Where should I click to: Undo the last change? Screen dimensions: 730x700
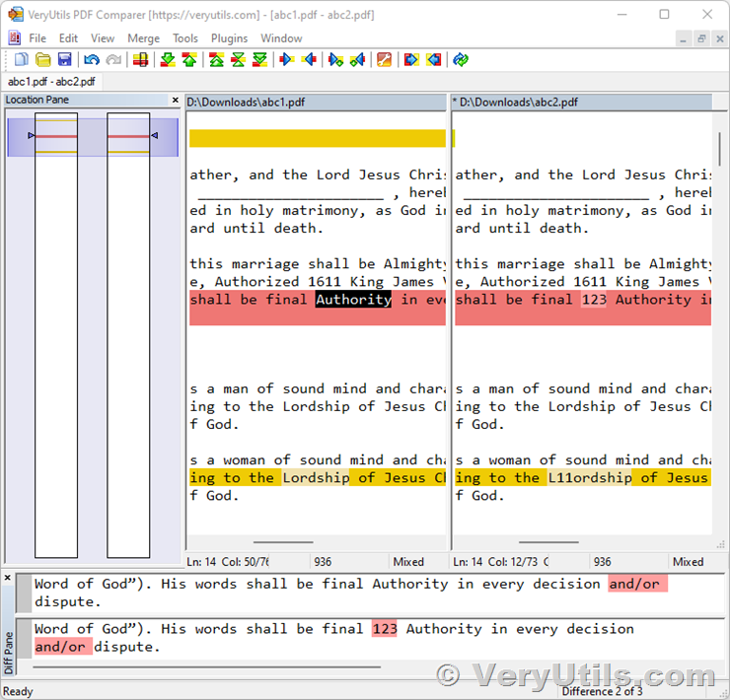[92, 59]
